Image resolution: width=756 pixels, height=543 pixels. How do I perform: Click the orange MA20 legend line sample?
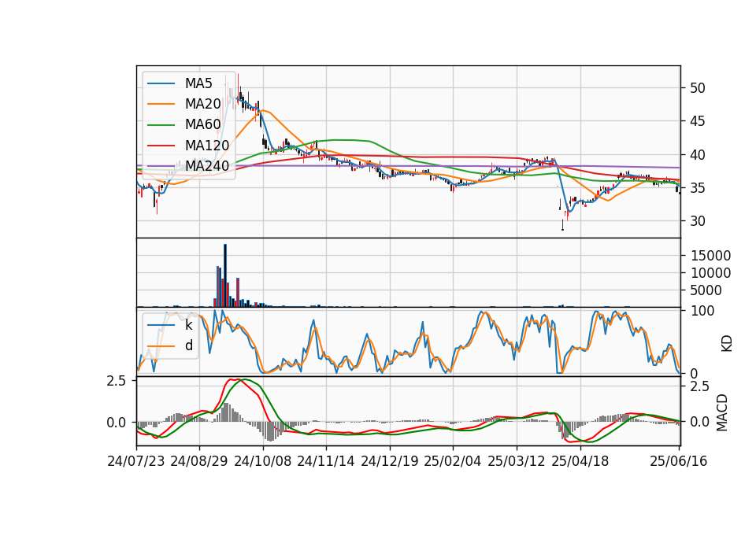[161, 104]
